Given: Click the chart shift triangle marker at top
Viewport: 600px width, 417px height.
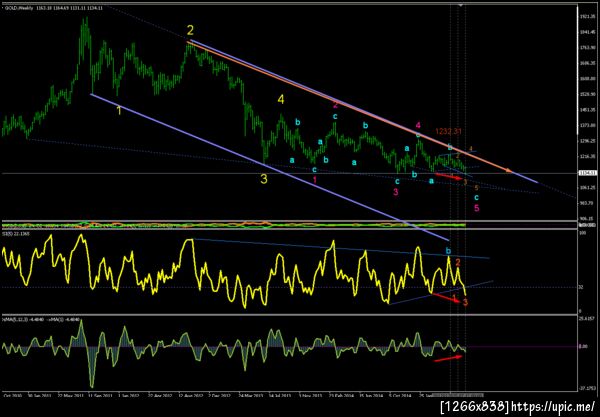Looking at the screenshot, I should point(461,5).
